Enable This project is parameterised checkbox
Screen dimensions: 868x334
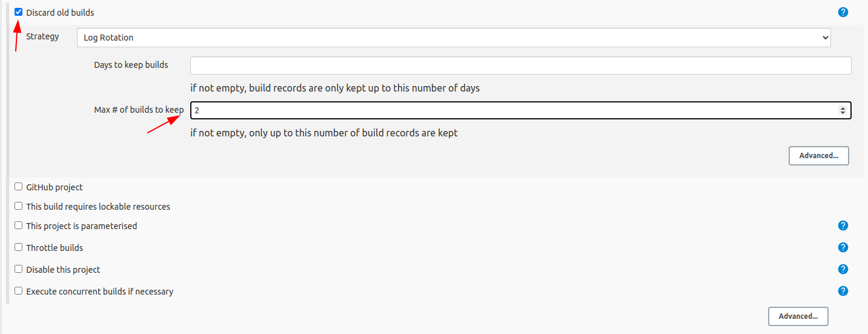[19, 225]
